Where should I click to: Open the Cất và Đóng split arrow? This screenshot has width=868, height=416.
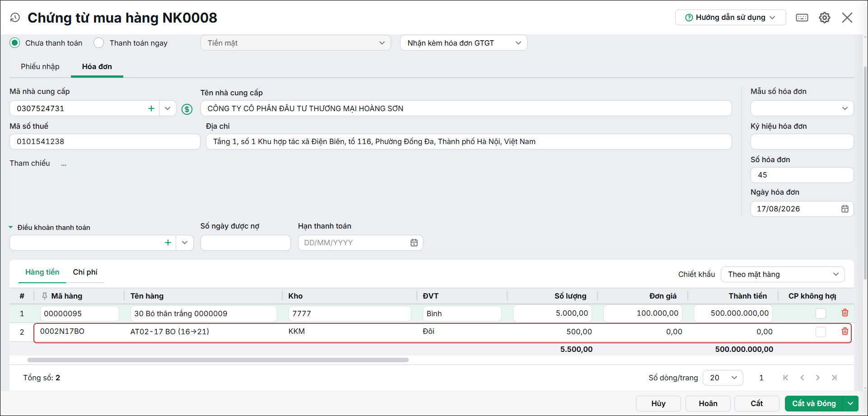tap(850, 403)
